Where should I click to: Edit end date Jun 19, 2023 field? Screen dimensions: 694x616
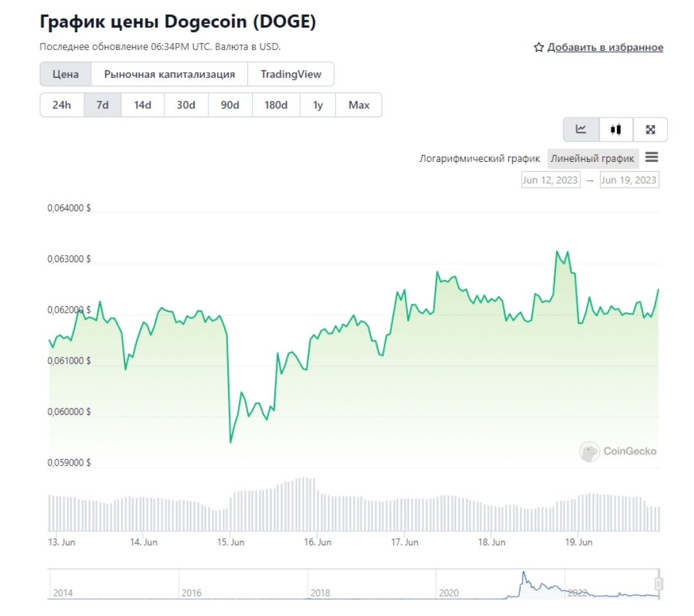(629, 180)
